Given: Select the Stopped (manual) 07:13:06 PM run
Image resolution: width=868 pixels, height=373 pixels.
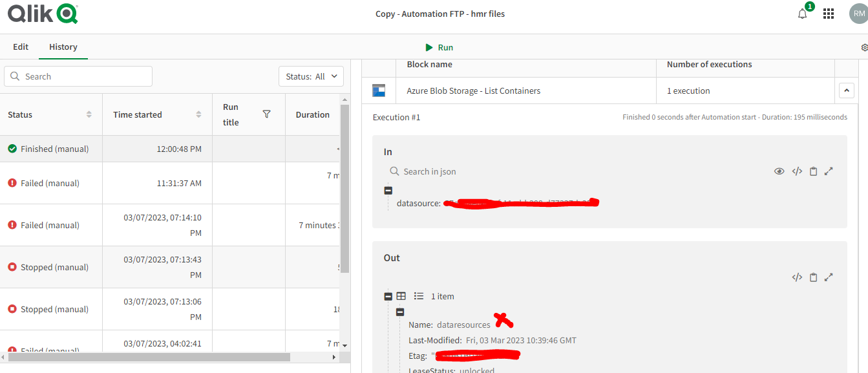Looking at the screenshot, I should pos(171,309).
